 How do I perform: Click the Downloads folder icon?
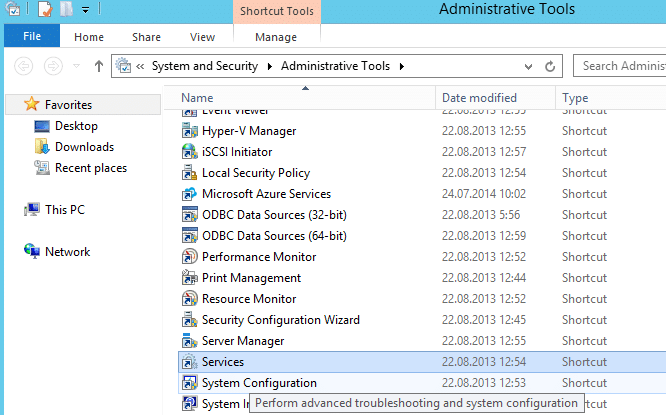pos(42,147)
